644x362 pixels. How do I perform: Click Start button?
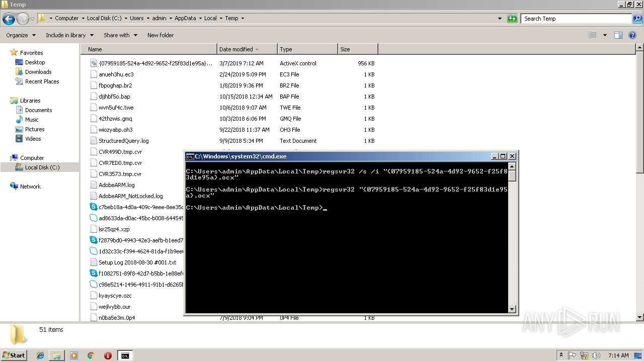coord(14,355)
